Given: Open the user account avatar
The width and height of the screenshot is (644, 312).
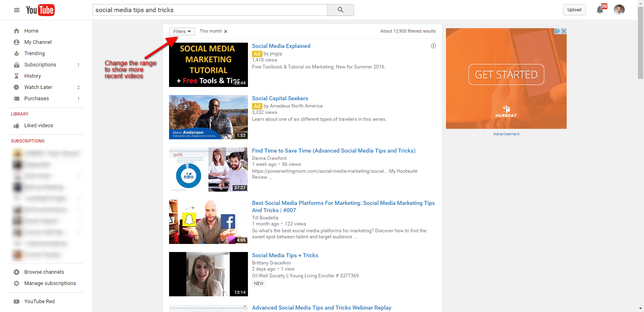Looking at the screenshot, I should coord(619,10).
